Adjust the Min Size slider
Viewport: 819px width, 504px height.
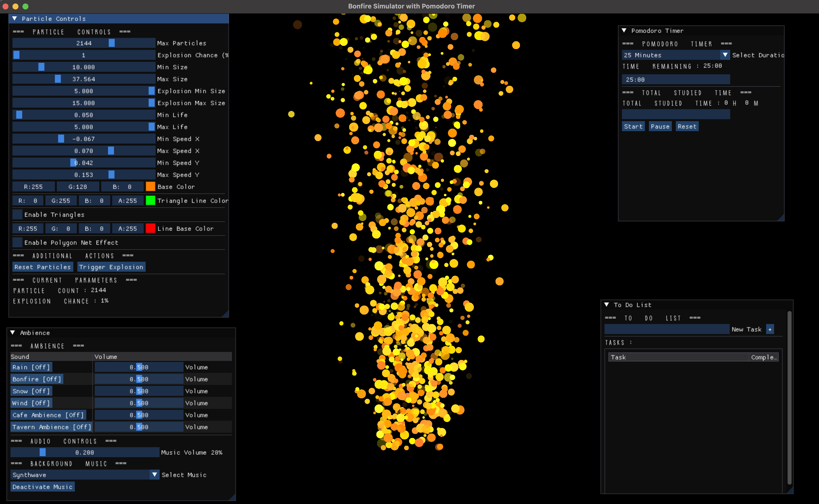pos(84,67)
